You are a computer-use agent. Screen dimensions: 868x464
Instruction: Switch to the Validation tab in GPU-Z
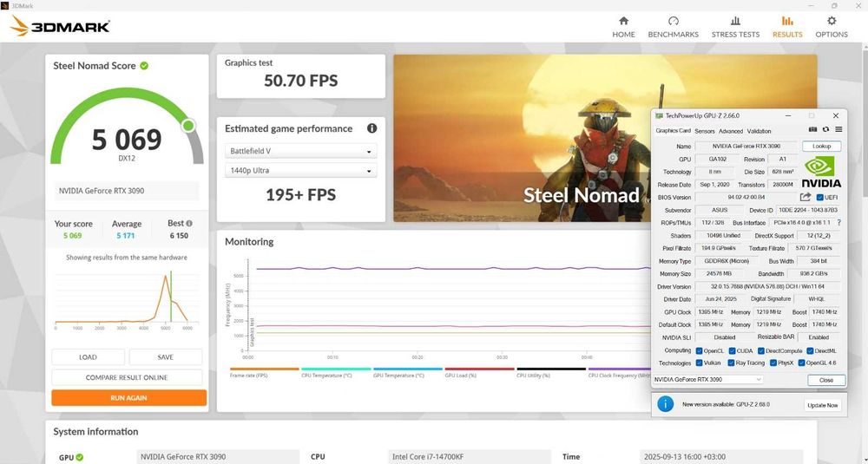759,131
